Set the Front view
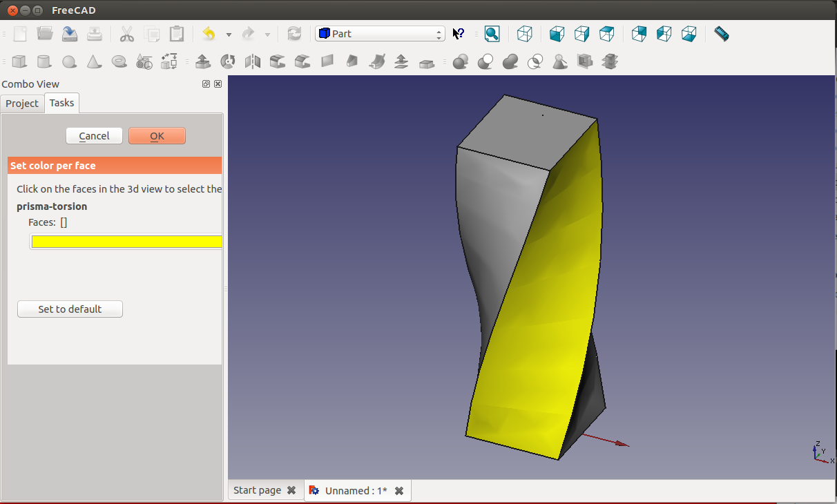Image resolution: width=837 pixels, height=504 pixels. (557, 34)
